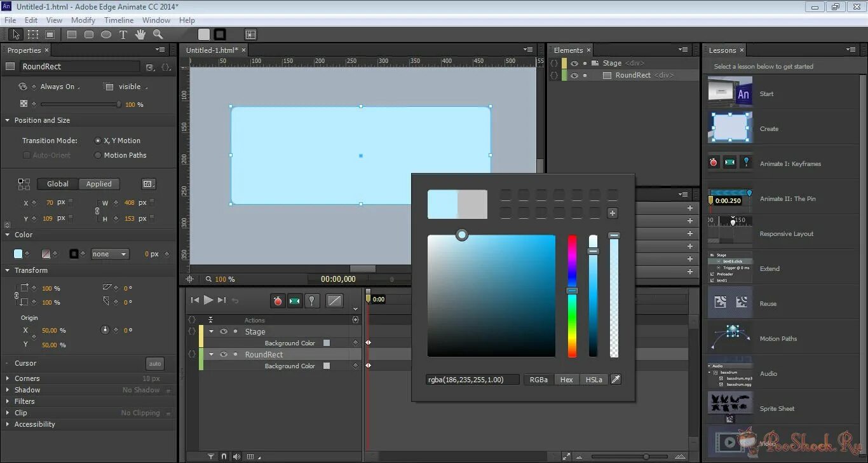Select the Rectangle tool
868x463 pixels.
[x=72, y=34]
